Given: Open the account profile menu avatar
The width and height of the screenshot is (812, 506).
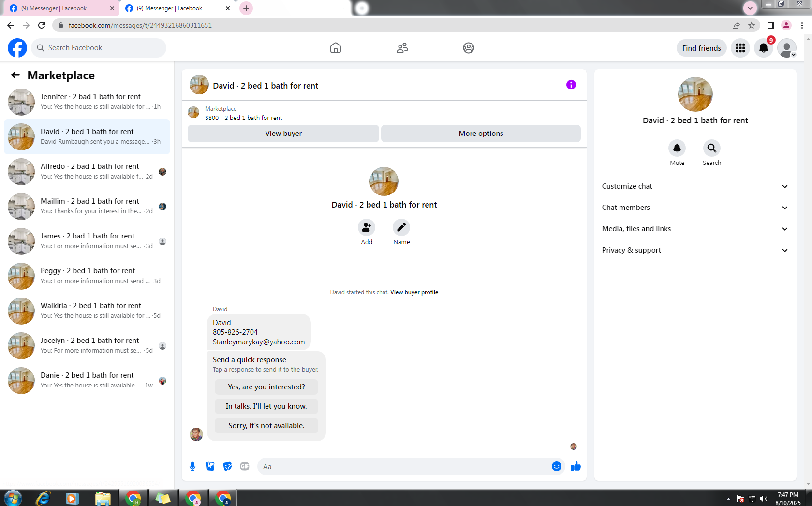Looking at the screenshot, I should (787, 48).
